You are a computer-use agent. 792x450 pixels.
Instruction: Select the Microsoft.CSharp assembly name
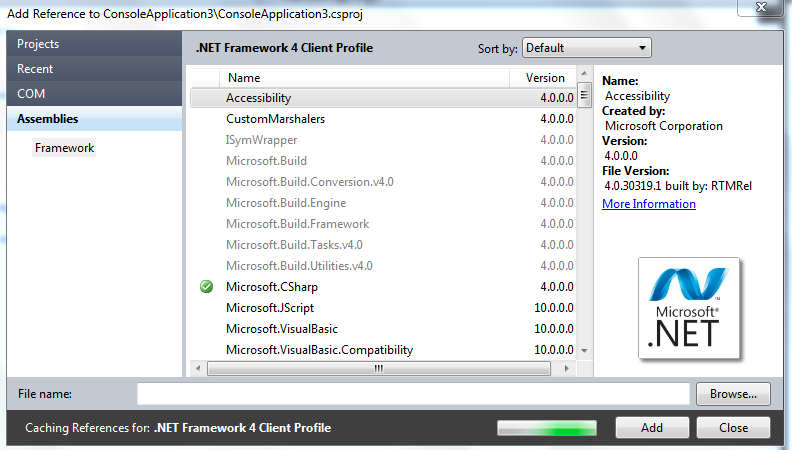tap(272, 287)
